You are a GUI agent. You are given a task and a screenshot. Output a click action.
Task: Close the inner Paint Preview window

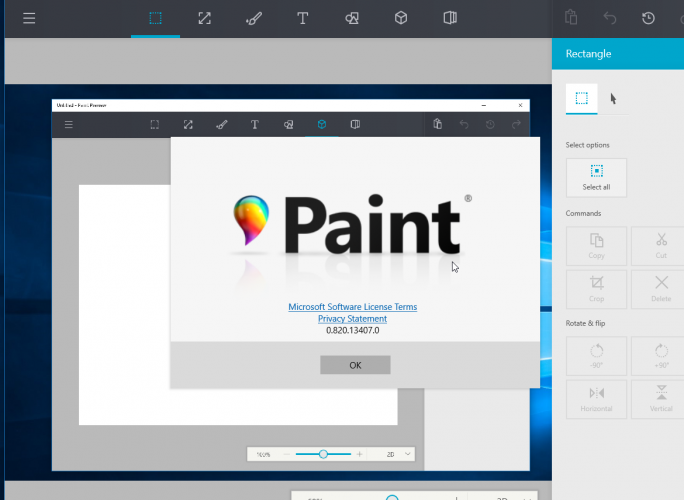(x=520, y=105)
